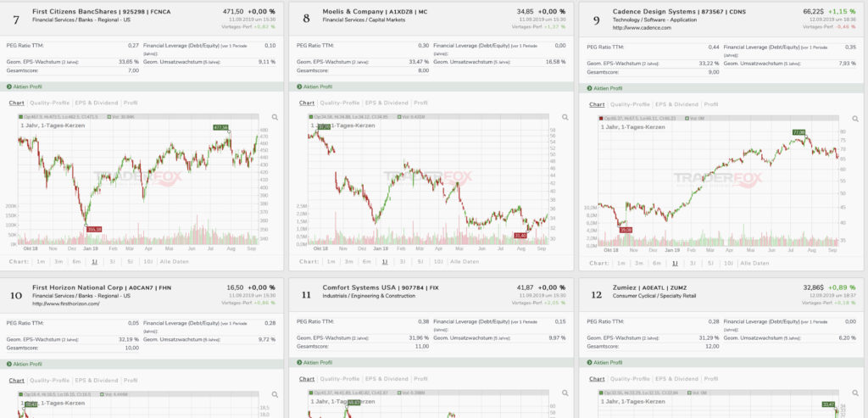Set Cadence Design chart range to 3J

point(693,264)
